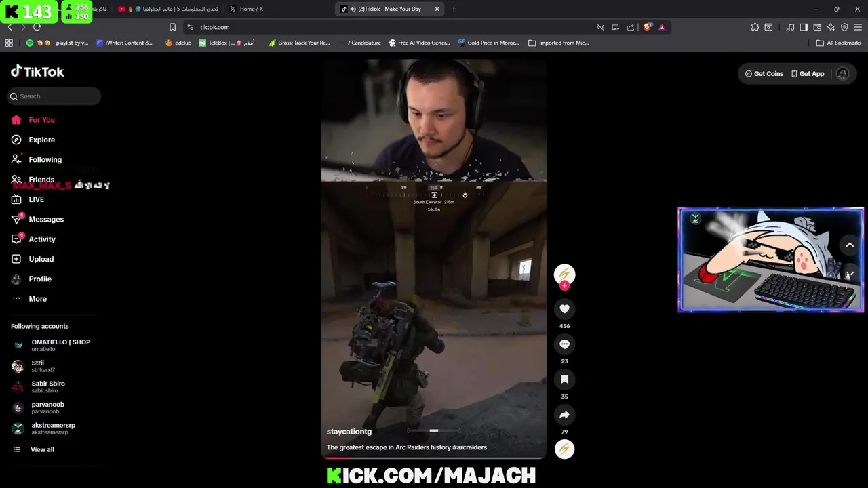Viewport: 868px width, 488px height.
Task: Click the For You home icon
Action: 16,120
